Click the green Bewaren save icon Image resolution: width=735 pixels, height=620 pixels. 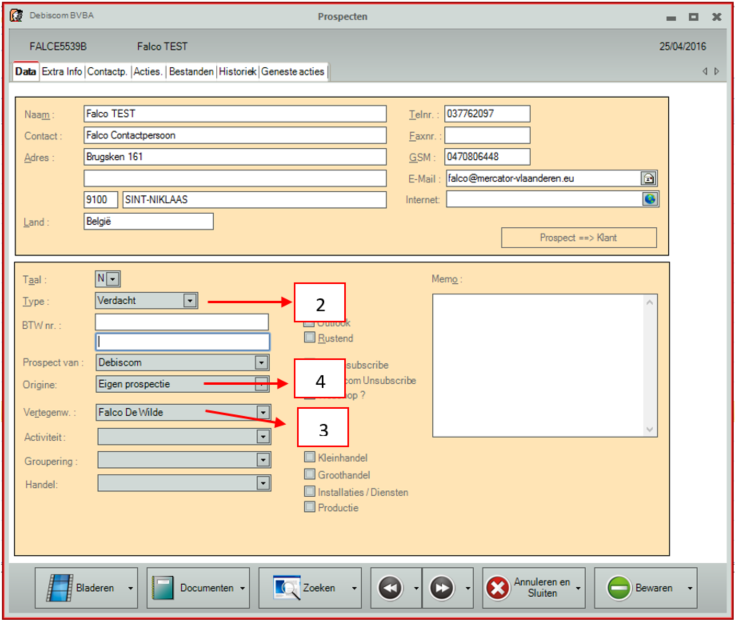618,588
